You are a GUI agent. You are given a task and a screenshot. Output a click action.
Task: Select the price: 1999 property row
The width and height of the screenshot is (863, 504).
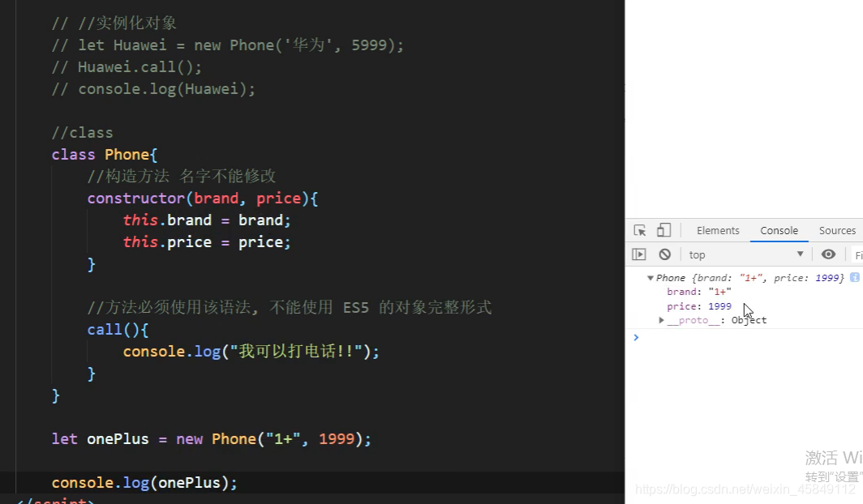(x=699, y=306)
